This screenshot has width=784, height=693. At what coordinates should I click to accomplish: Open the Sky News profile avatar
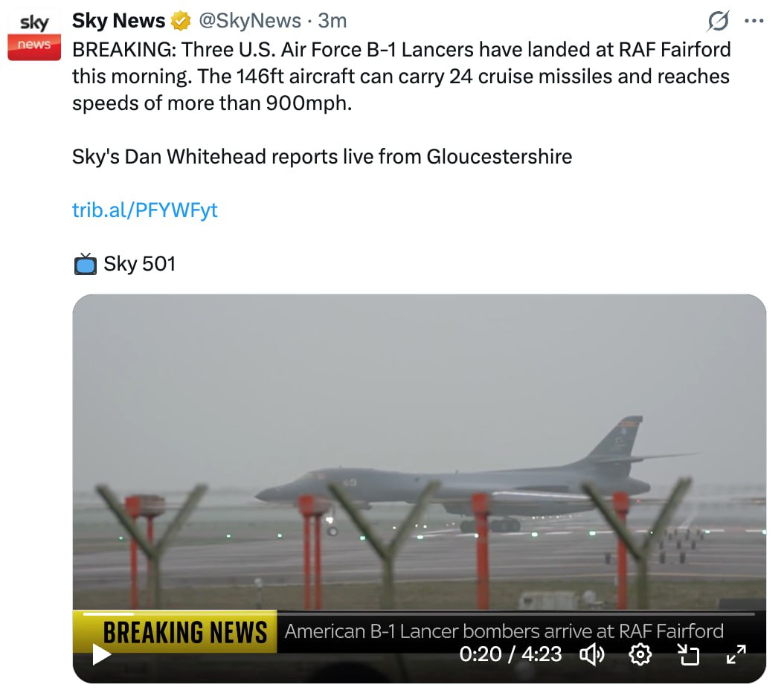pyautogui.click(x=34, y=35)
